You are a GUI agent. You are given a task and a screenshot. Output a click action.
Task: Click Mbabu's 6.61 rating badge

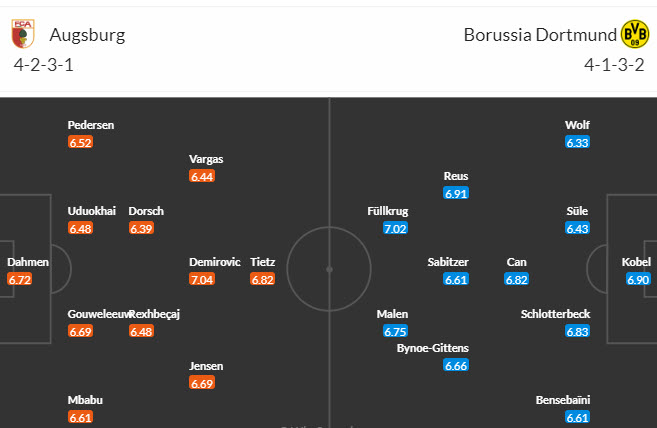(81, 418)
